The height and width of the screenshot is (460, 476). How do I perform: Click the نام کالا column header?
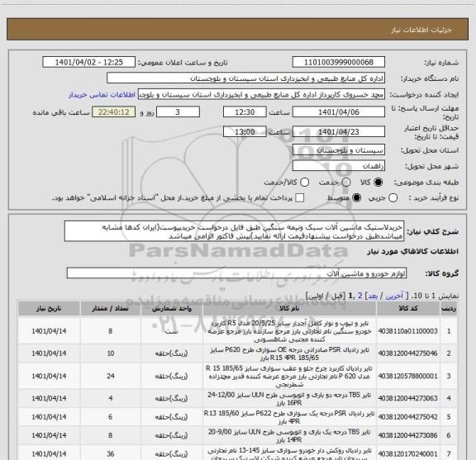point(289,308)
